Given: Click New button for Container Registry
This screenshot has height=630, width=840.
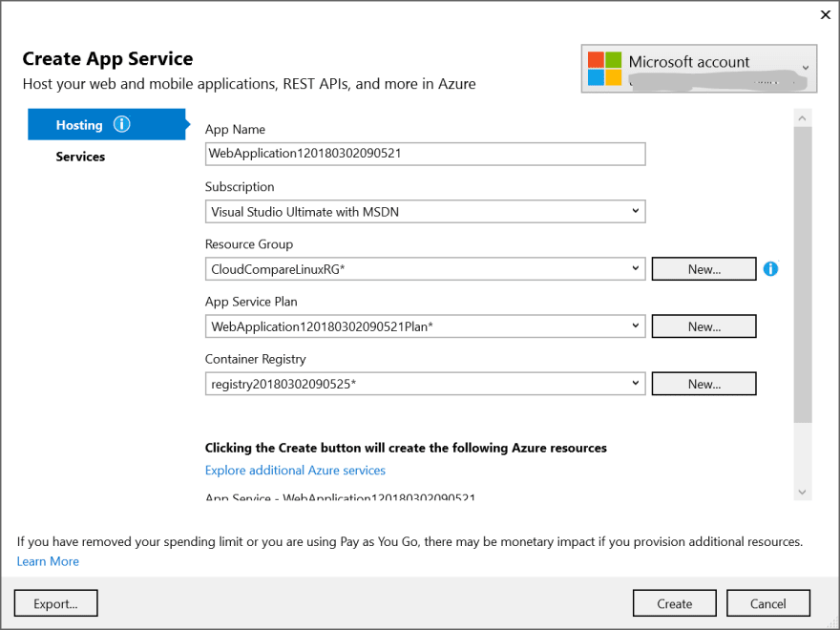Looking at the screenshot, I should pyautogui.click(x=703, y=384).
